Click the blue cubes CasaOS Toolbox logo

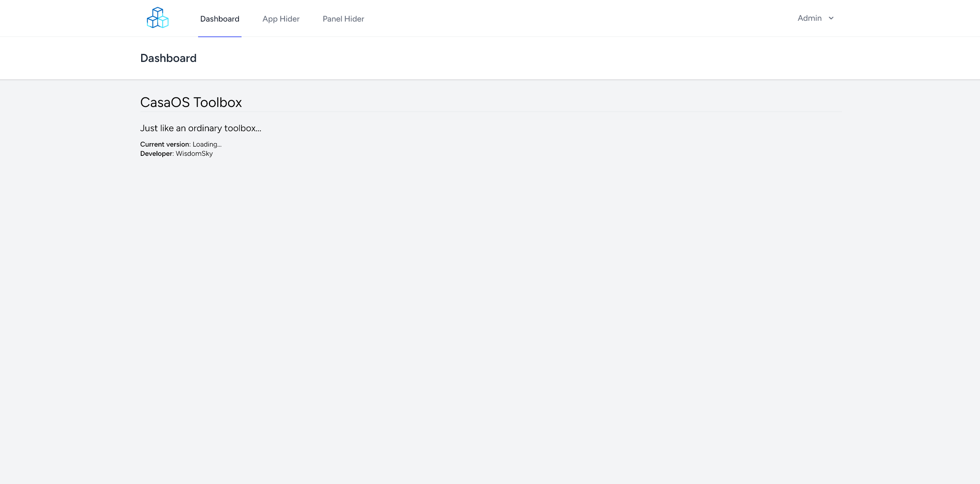[x=158, y=18]
